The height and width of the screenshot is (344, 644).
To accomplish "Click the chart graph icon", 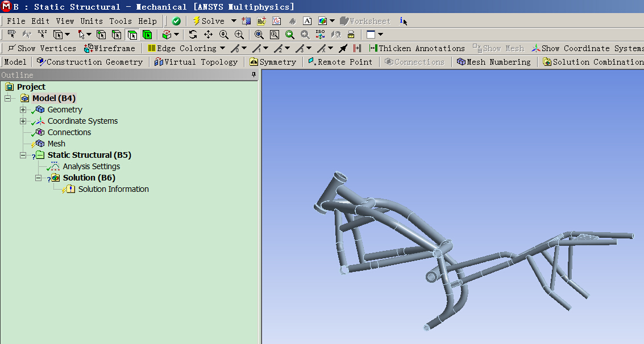I will click(x=276, y=21).
